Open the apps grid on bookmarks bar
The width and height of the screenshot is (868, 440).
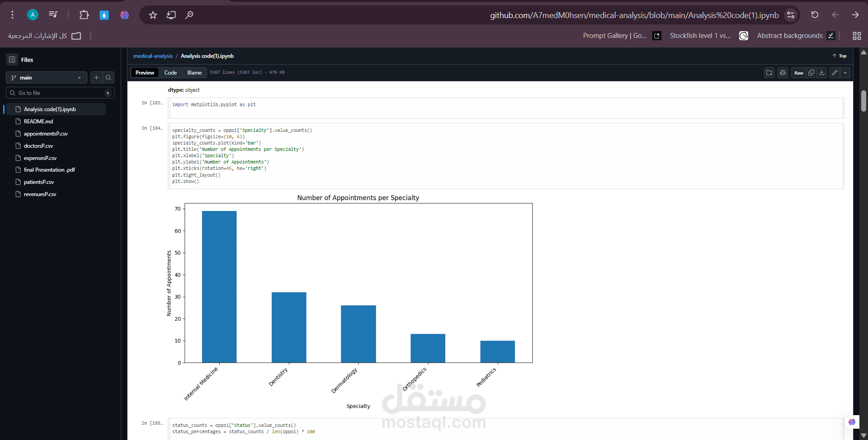pyautogui.click(x=857, y=36)
